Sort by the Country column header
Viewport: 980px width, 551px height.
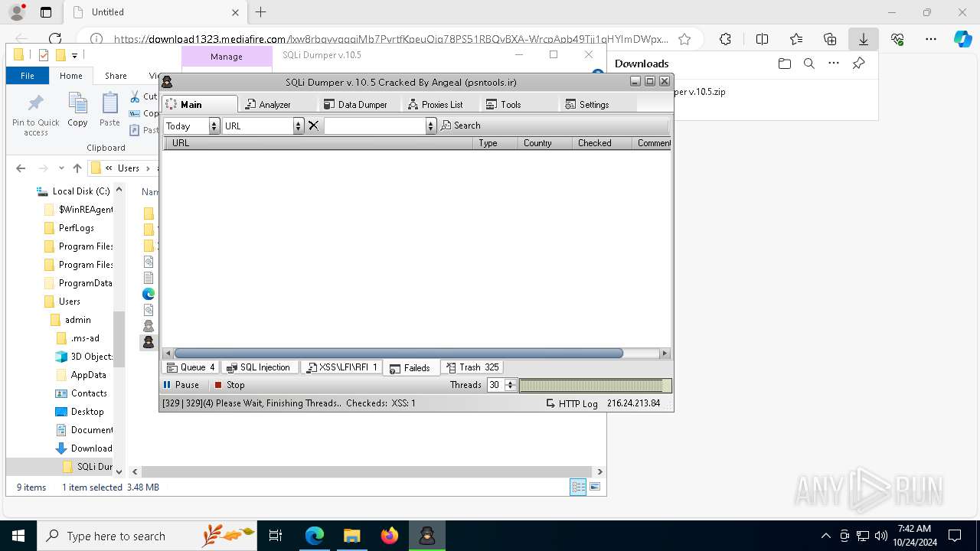click(545, 143)
